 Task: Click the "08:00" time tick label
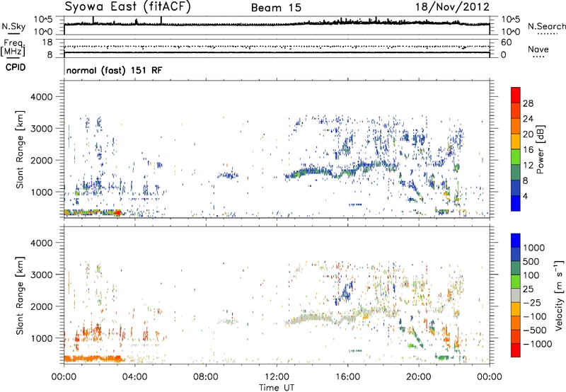click(x=206, y=377)
